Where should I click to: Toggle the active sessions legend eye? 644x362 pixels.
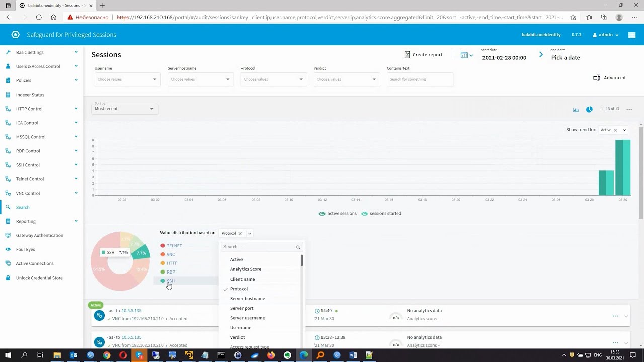(322, 214)
